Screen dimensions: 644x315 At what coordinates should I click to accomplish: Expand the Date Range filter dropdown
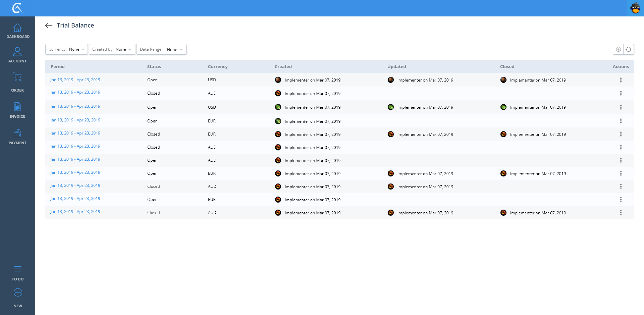tap(161, 49)
